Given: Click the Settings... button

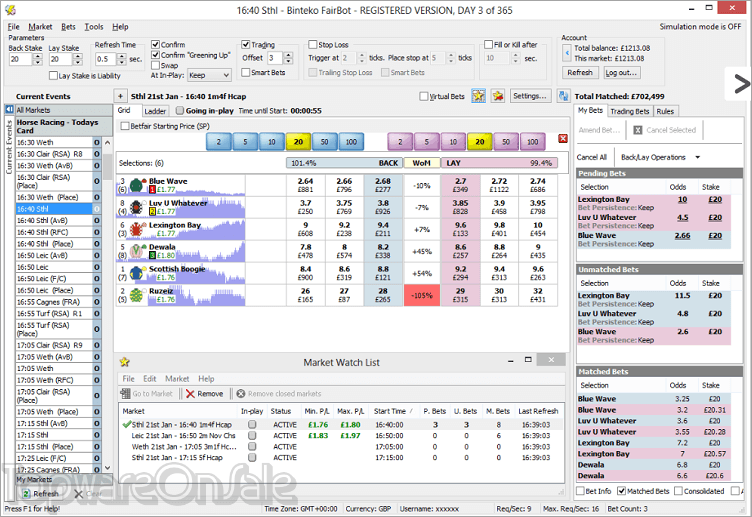Looking at the screenshot, I should point(530,96).
